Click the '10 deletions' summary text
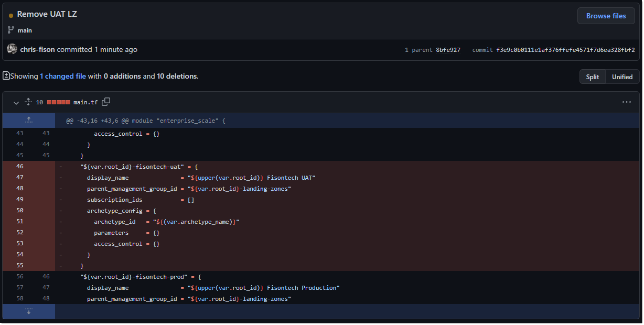 [x=177, y=76]
